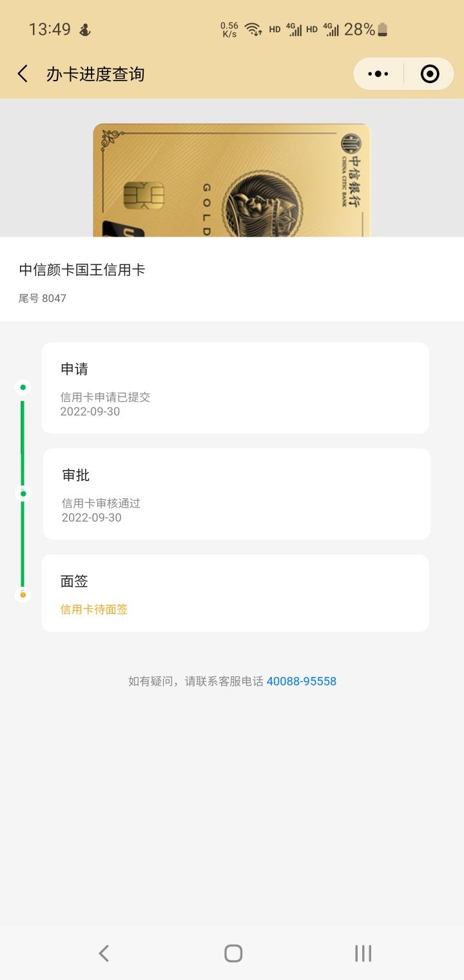Tap the 中信颜卡国王信用卡 card title

coord(82,269)
